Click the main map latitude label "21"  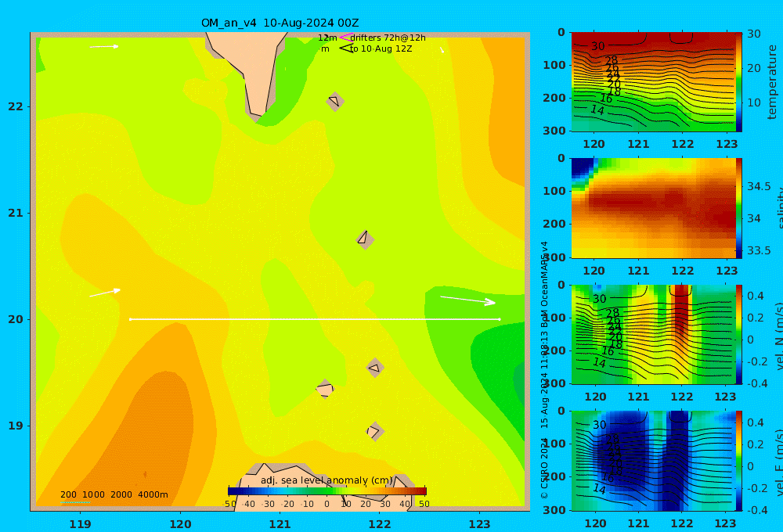(16, 213)
